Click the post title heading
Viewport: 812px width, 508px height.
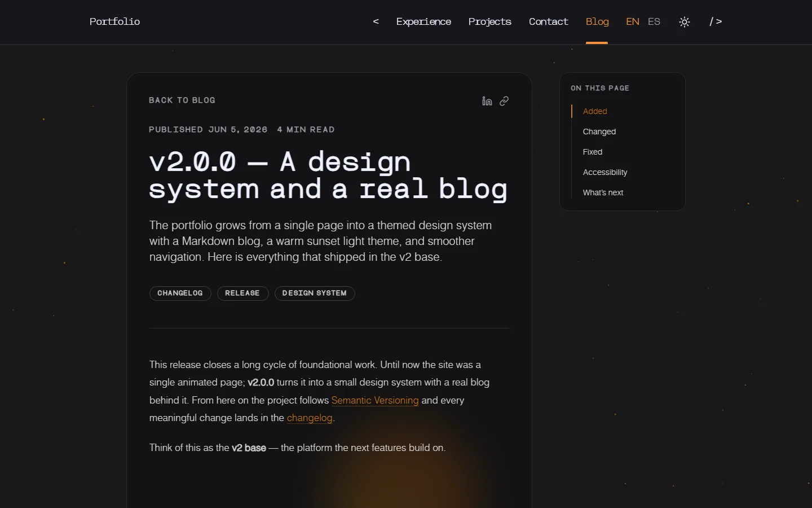click(x=328, y=176)
